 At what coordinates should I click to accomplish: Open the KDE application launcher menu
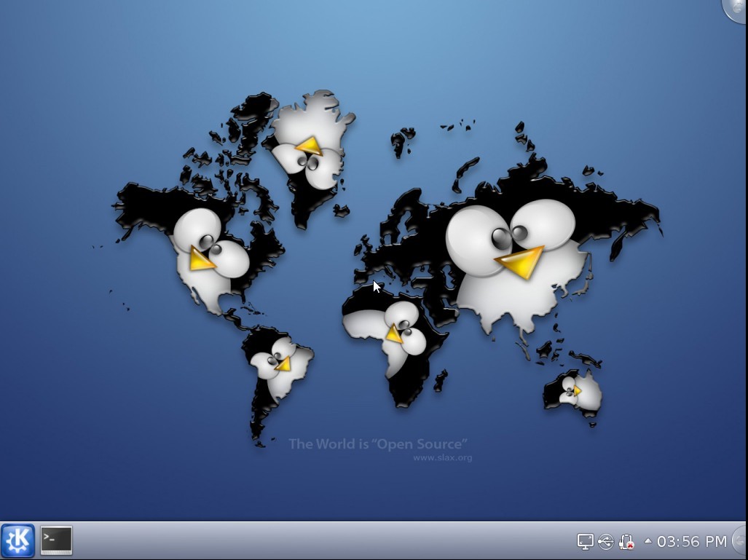click(18, 540)
